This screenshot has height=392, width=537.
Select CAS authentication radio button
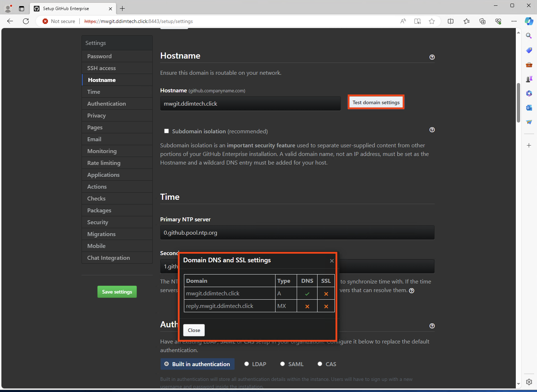click(320, 364)
